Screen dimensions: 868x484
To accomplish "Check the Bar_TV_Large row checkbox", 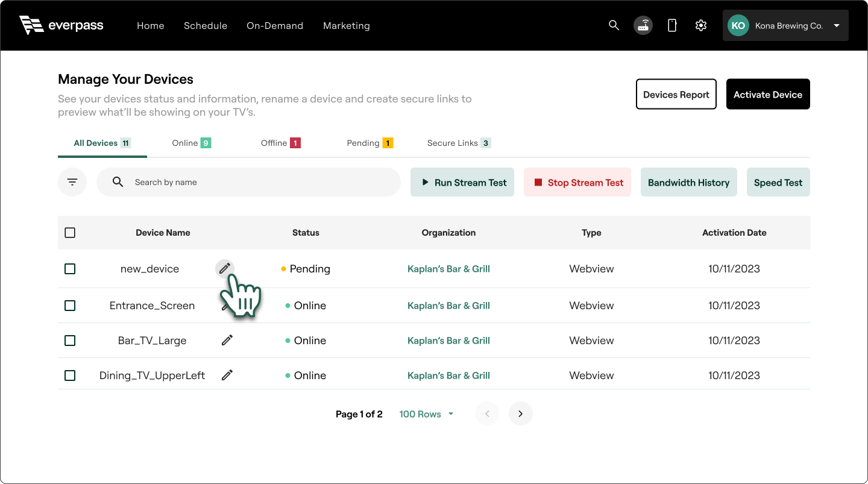I will pyautogui.click(x=70, y=341).
